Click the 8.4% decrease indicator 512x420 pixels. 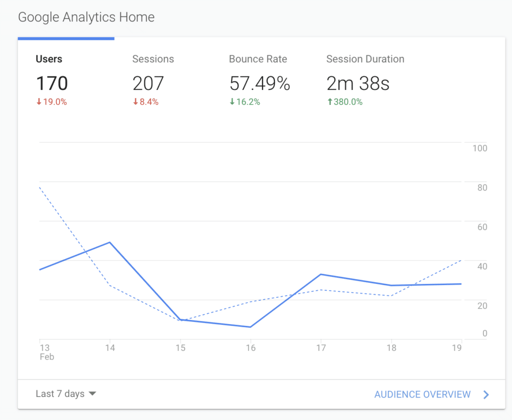coord(145,102)
